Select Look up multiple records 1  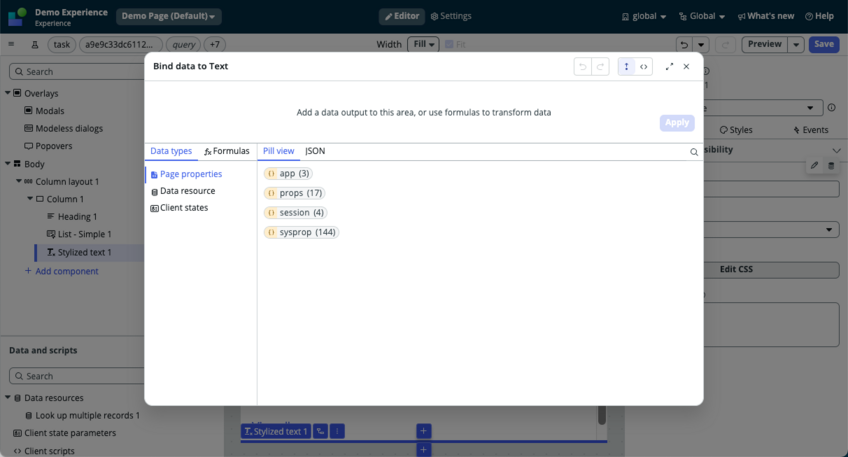coord(88,415)
